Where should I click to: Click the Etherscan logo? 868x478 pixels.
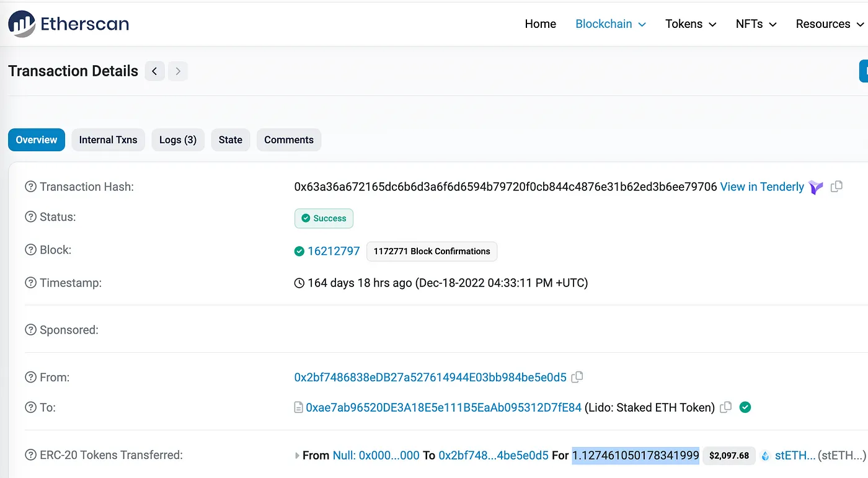68,24
